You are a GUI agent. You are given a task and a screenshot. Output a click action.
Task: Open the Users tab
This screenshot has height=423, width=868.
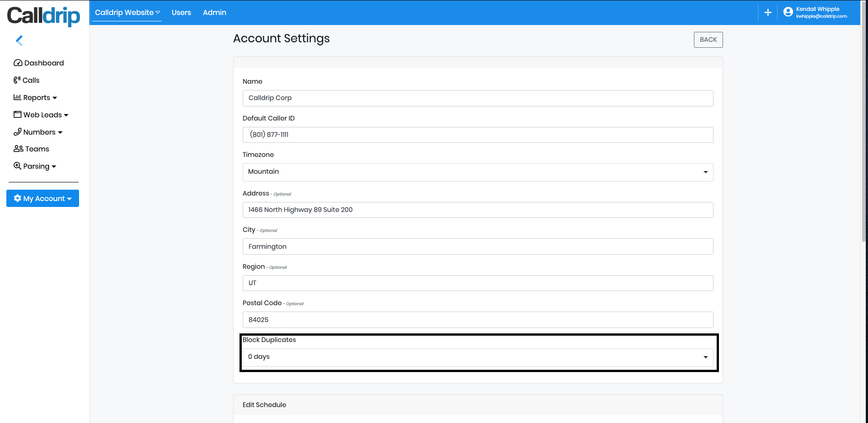181,12
